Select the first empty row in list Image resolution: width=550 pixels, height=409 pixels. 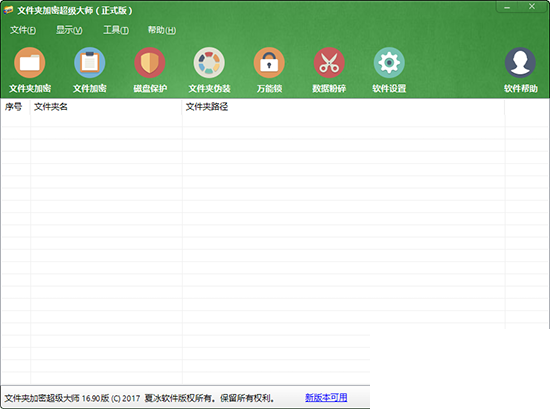[253, 120]
